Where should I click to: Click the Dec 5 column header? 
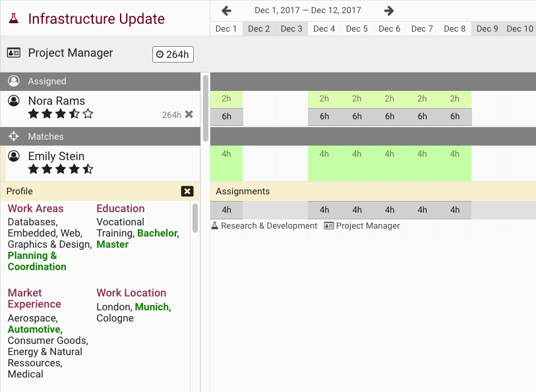[357, 29]
